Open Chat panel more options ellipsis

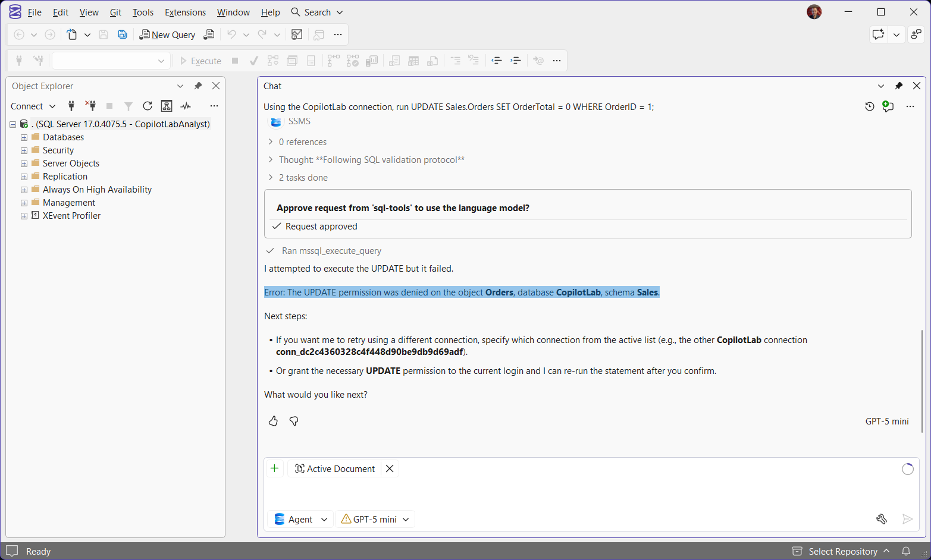click(x=910, y=106)
